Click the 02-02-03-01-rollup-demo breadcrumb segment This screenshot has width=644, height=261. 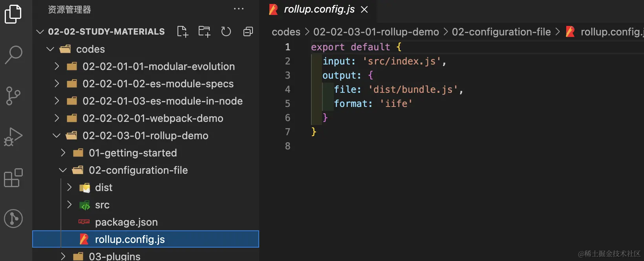coord(376,32)
